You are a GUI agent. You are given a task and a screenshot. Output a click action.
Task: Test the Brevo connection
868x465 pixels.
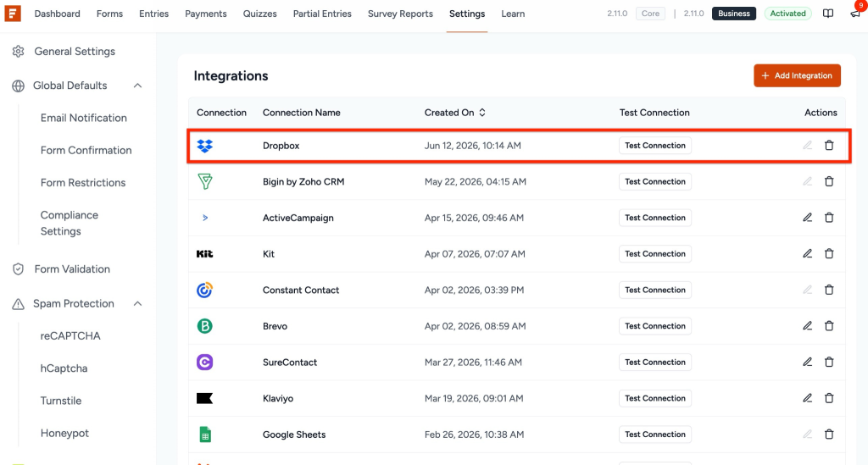click(x=655, y=326)
